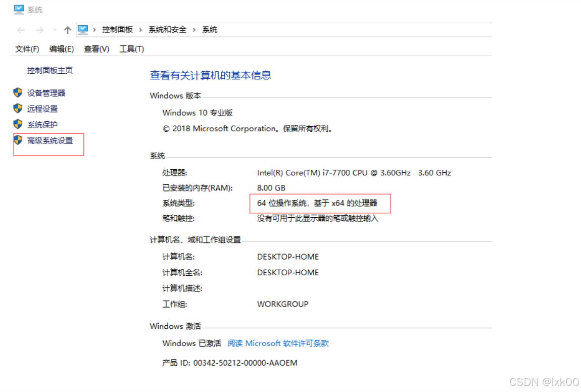Expand chevron before 控制面板 in breadcrumb
This screenshot has width=581, height=392.
[94, 30]
